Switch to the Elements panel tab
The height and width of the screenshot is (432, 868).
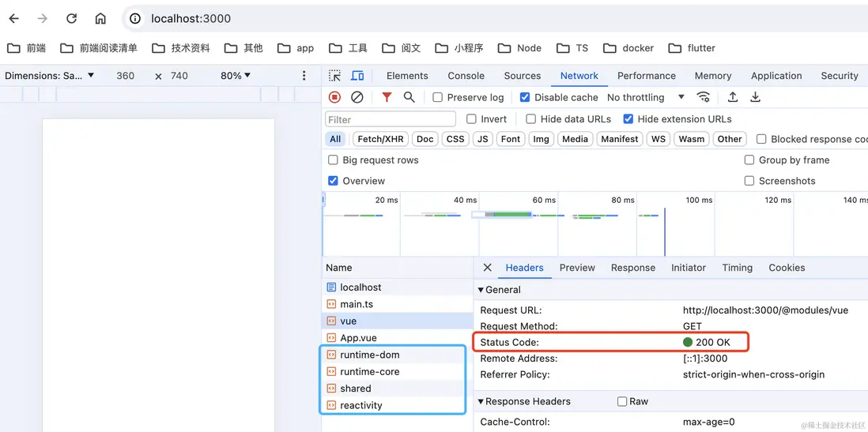point(407,76)
